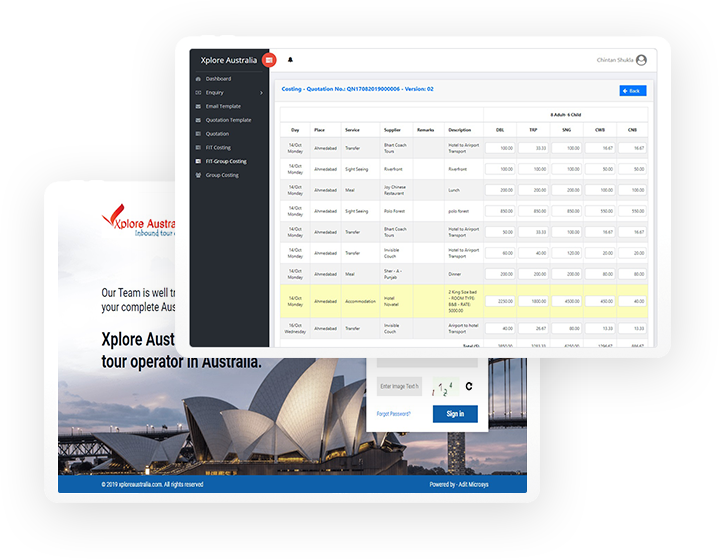The width and height of the screenshot is (719, 559).
Task: Edit DBL value in Joy Chinese Restaurant row
Action: [x=500, y=190]
